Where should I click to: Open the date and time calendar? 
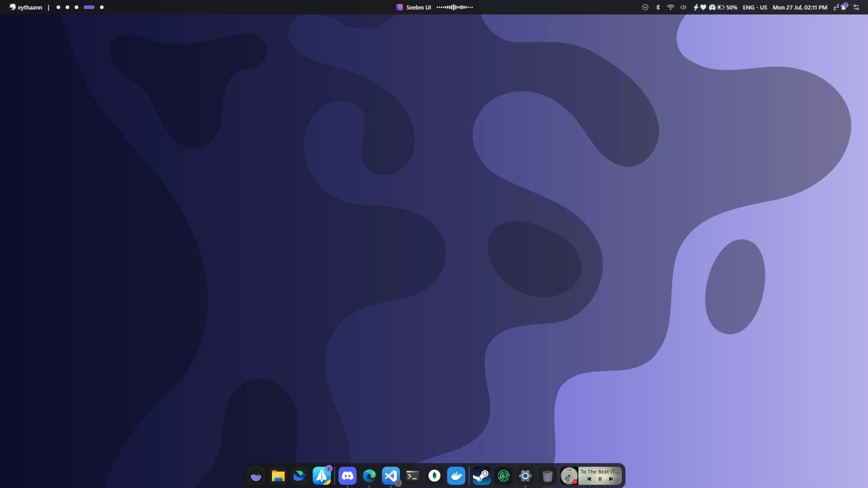(800, 7)
